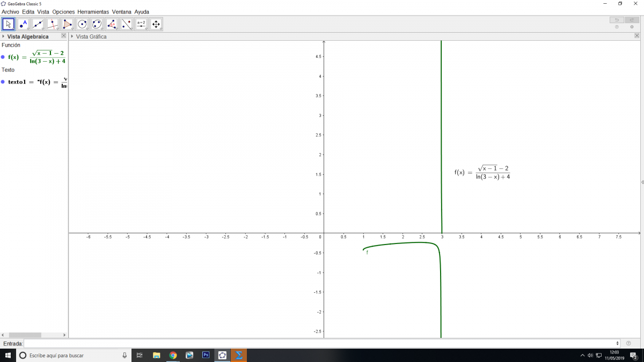Viewport: 644px width, 362px height.
Task: Pick the Slider tool in toolbar
Action: click(x=141, y=24)
